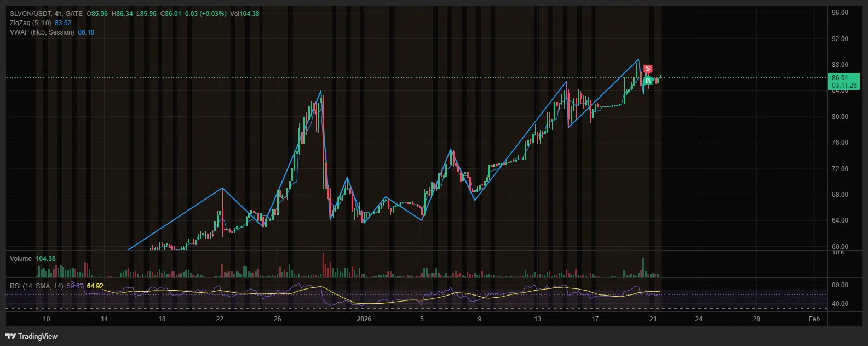
Task: Click the RSI axis 80.00 label
Action: tap(840, 285)
